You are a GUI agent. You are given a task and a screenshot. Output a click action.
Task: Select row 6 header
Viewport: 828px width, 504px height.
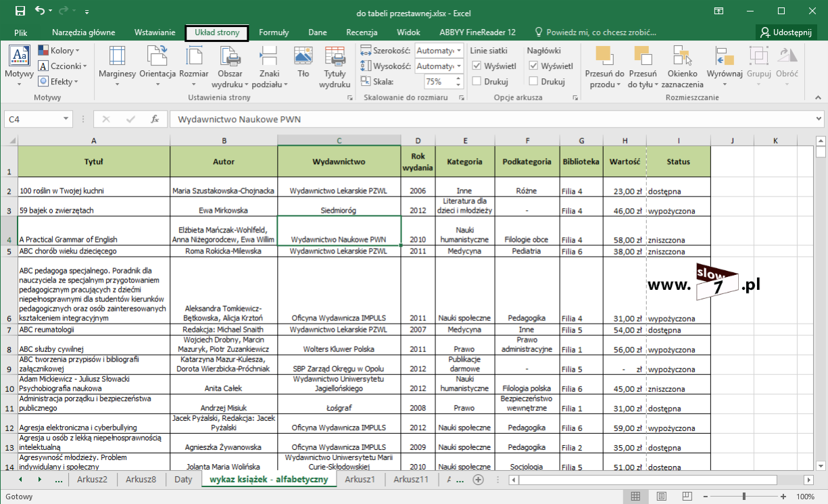(9, 291)
